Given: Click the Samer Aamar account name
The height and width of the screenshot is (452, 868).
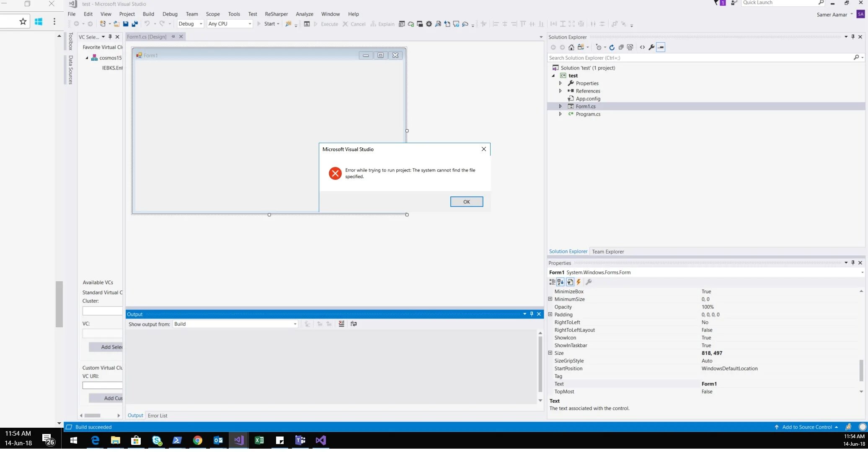Looking at the screenshot, I should coord(832,15).
